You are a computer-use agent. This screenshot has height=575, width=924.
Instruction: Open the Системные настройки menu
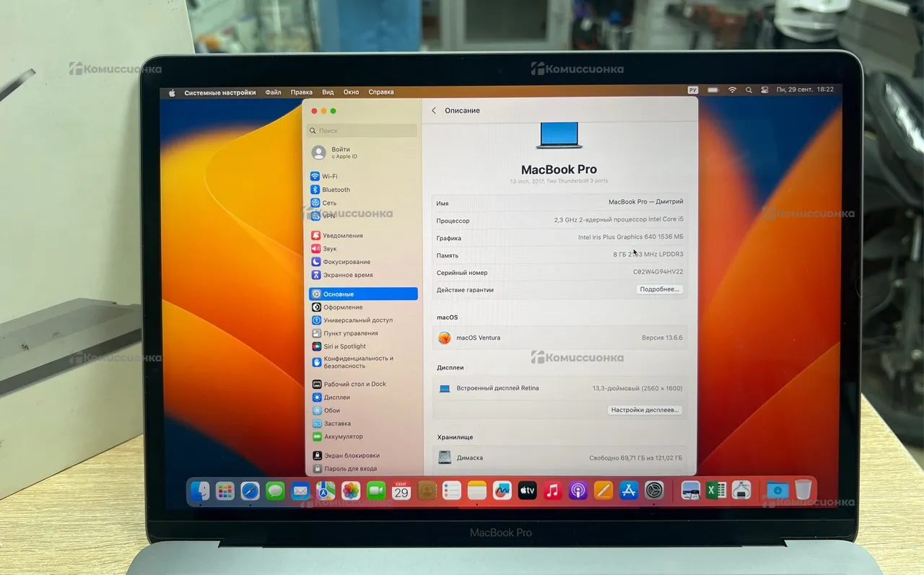(x=220, y=92)
